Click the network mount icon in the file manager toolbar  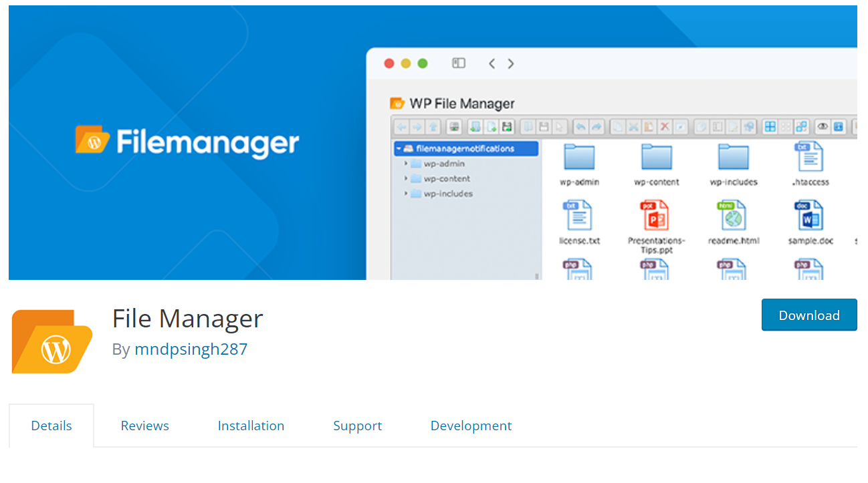tap(454, 127)
